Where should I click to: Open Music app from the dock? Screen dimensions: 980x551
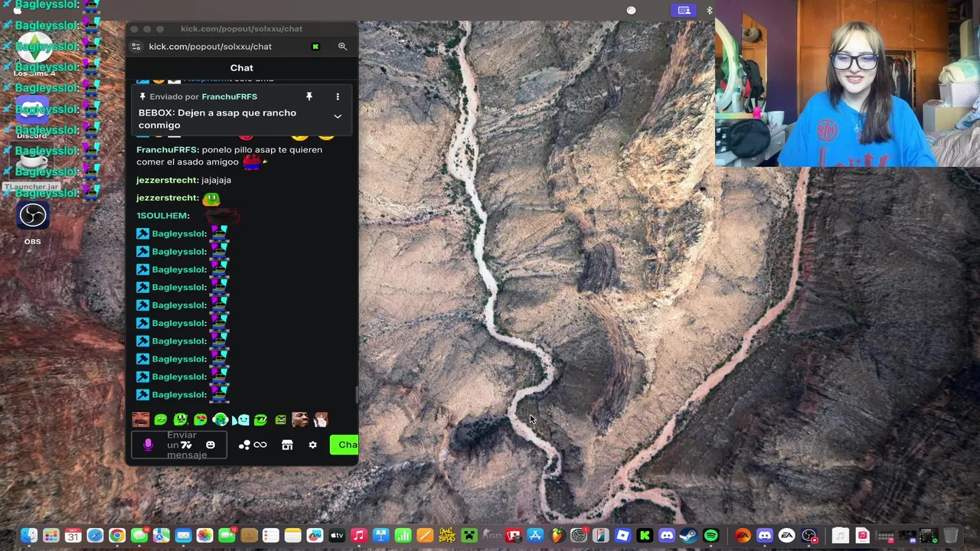tap(358, 536)
